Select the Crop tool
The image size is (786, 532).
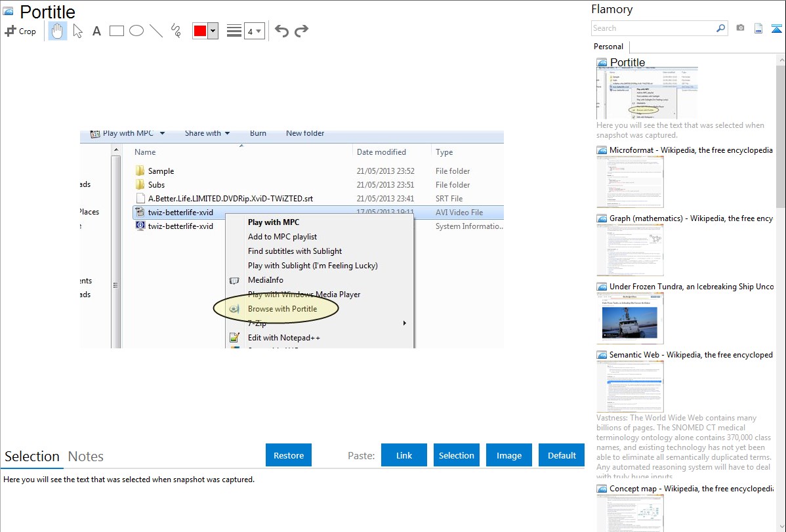pos(20,31)
